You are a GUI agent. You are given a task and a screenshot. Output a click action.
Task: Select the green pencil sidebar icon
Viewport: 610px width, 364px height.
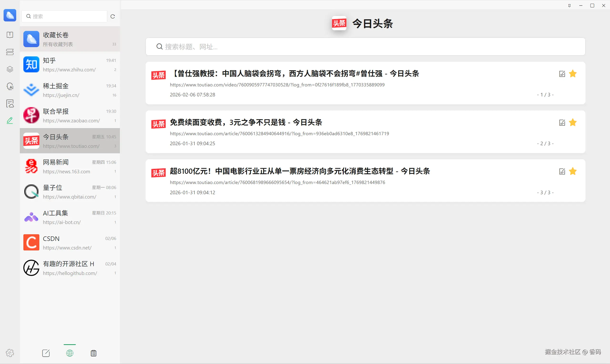[10, 120]
